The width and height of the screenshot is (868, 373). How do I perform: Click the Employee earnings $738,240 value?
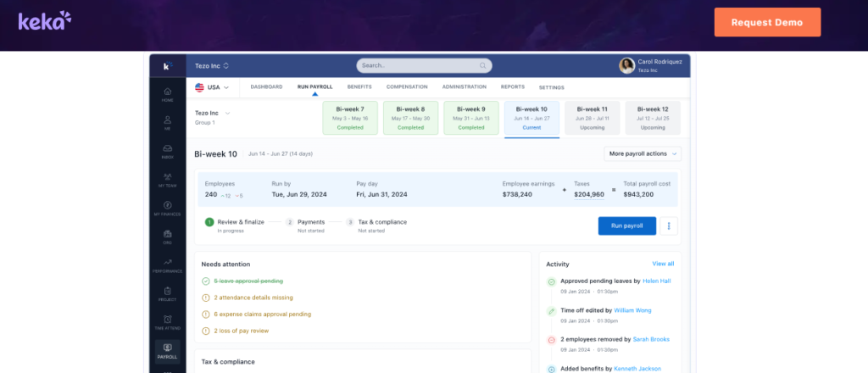point(517,195)
